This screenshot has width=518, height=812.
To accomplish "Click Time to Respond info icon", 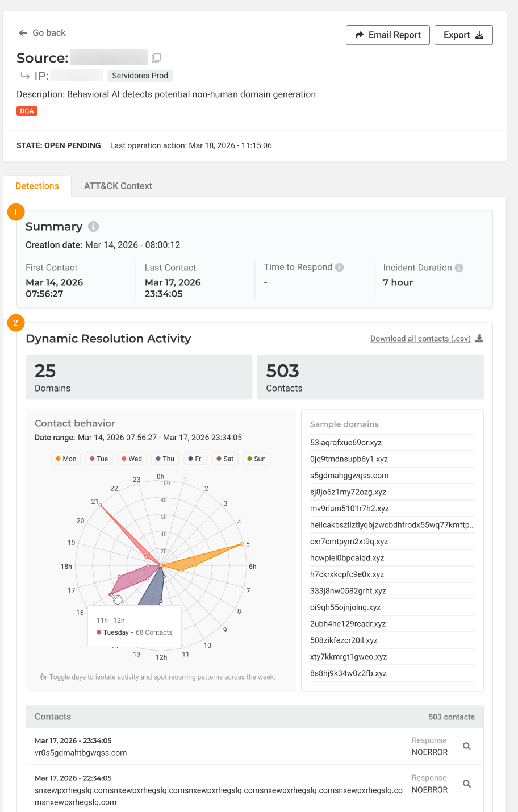I will pos(340,267).
